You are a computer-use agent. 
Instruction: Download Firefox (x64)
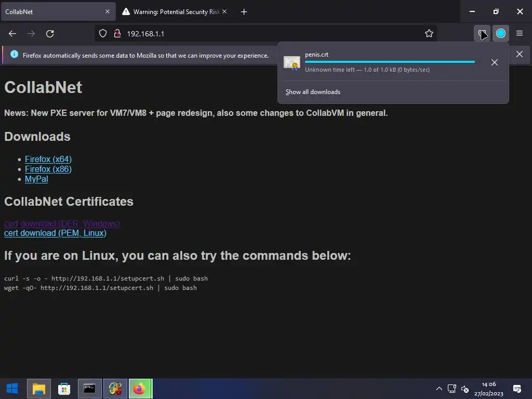48,159
